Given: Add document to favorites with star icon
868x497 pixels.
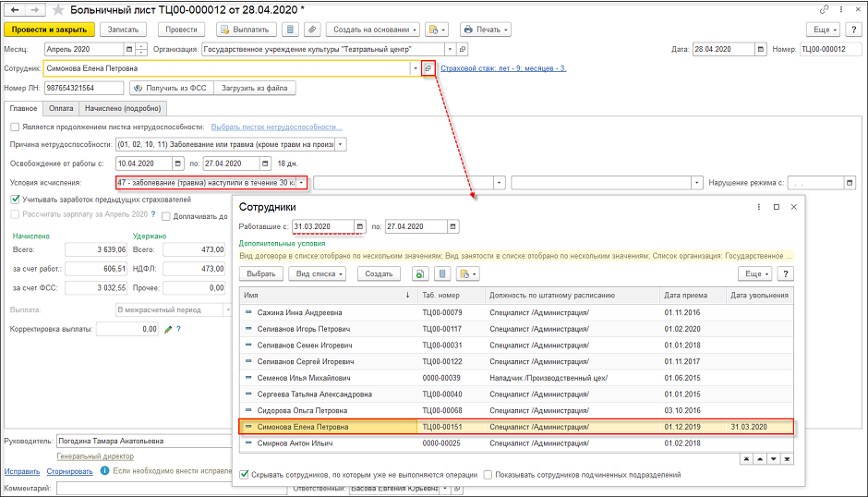Looking at the screenshot, I should (60, 9).
